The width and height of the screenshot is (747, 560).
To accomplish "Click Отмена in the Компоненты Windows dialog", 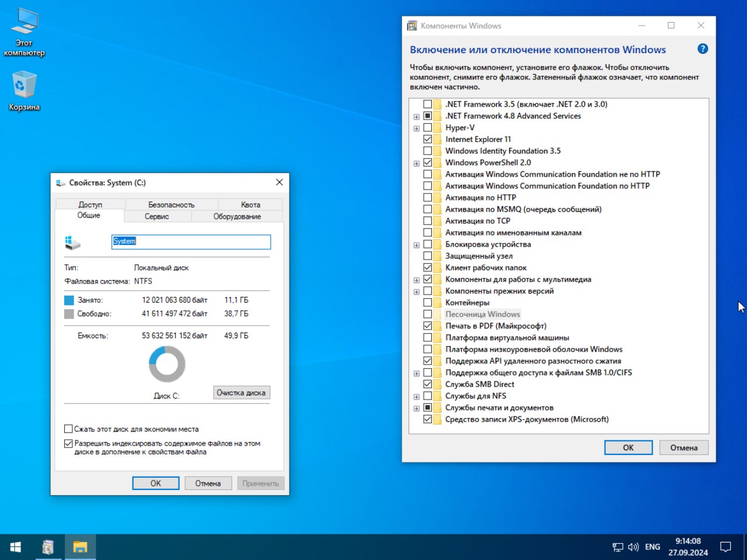I will click(683, 447).
